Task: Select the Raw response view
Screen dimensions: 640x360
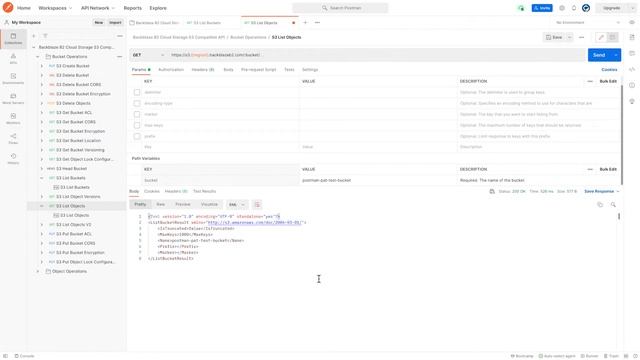Action: pyautogui.click(x=160, y=204)
